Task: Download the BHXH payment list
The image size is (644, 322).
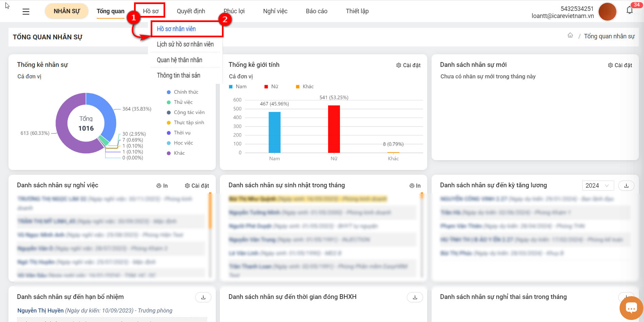Action: pos(415,297)
